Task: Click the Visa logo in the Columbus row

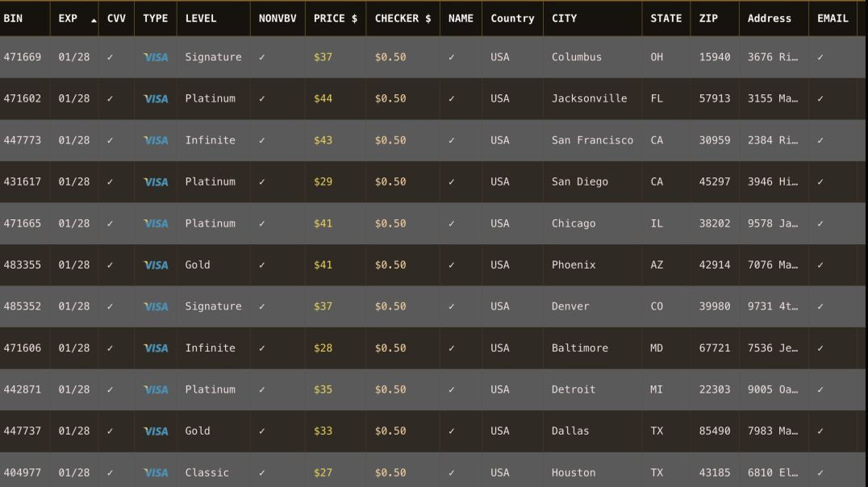Action: (156, 57)
